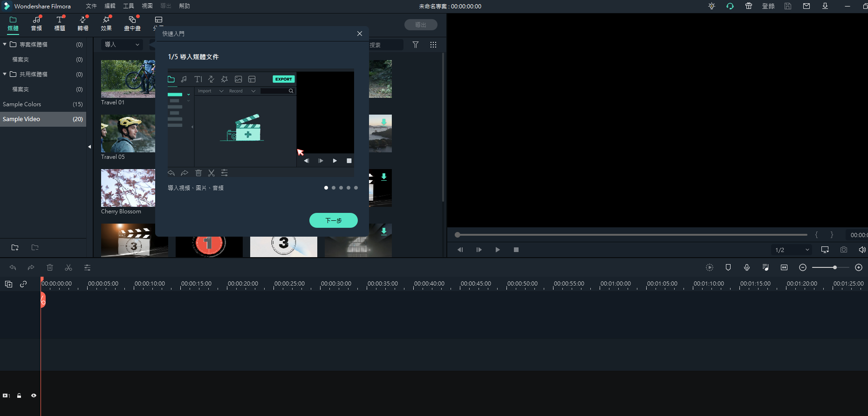Viewport: 868px width, 416px height.
Task: Switch media grid view icon
Action: click(x=433, y=45)
